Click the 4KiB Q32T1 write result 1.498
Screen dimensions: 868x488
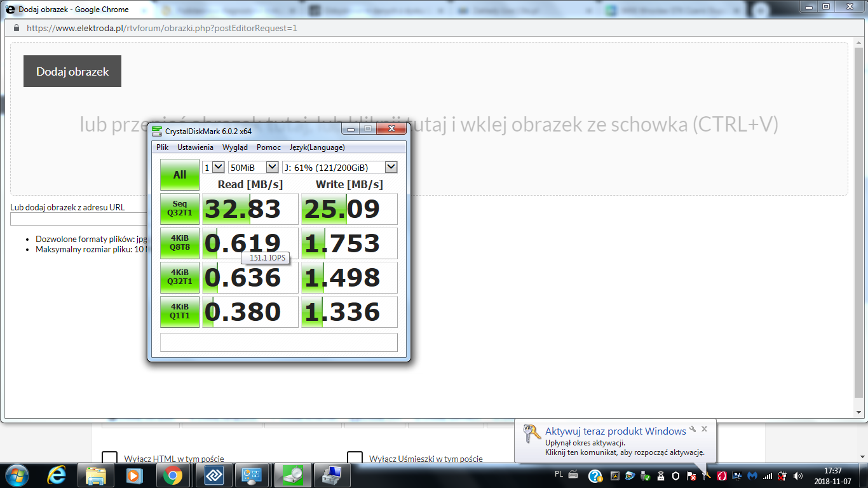pos(349,278)
